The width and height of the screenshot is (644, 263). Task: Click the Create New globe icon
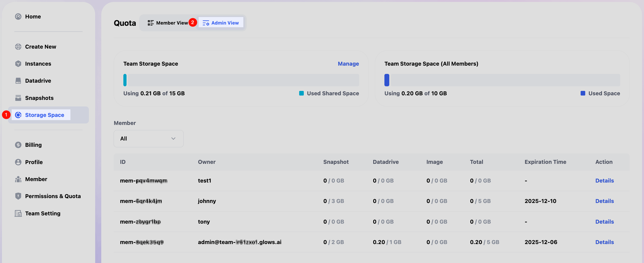[18, 47]
